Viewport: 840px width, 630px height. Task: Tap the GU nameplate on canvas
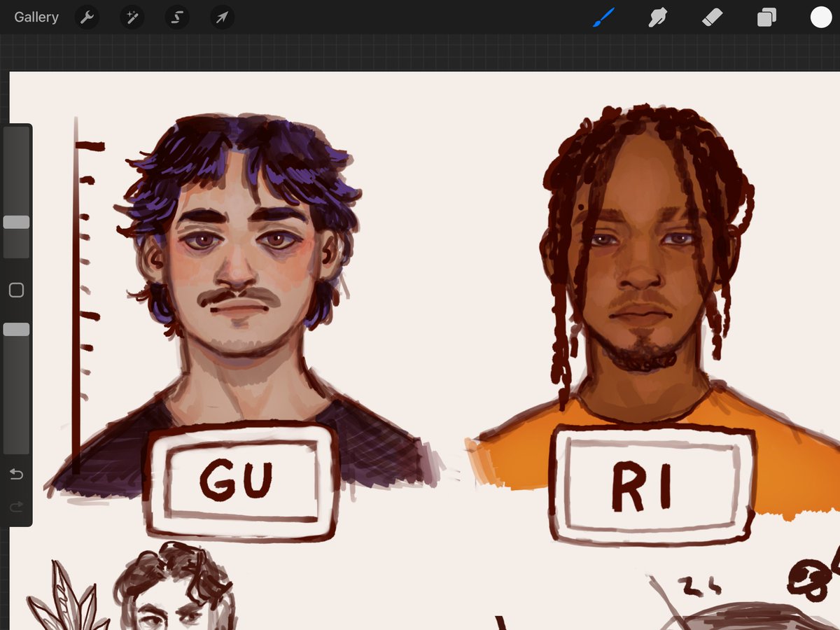point(241,482)
